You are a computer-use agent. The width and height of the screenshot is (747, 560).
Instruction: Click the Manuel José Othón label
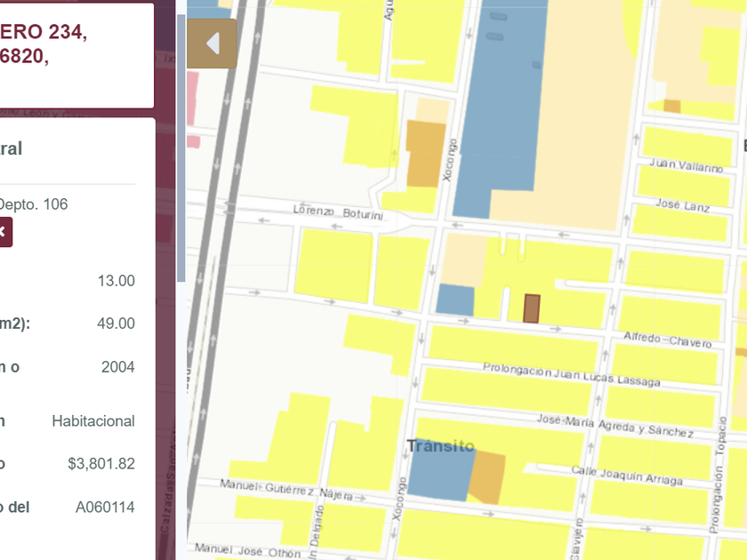pyautogui.click(x=247, y=550)
